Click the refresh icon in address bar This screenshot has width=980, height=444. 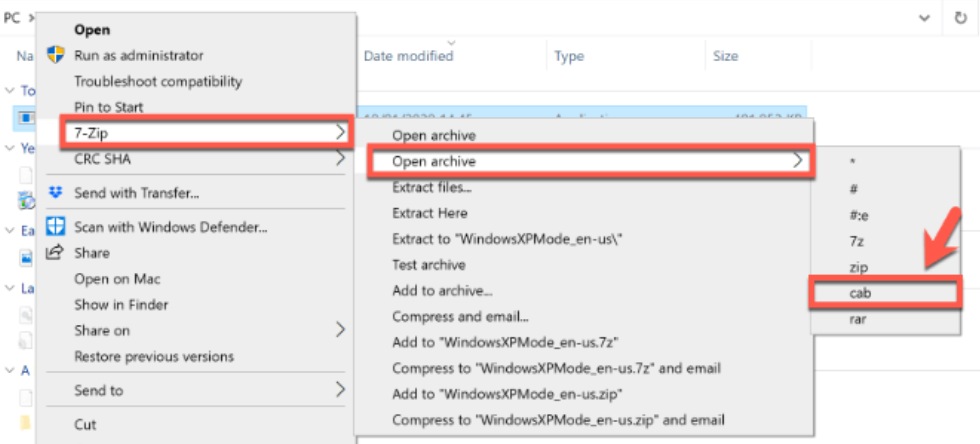point(961,18)
